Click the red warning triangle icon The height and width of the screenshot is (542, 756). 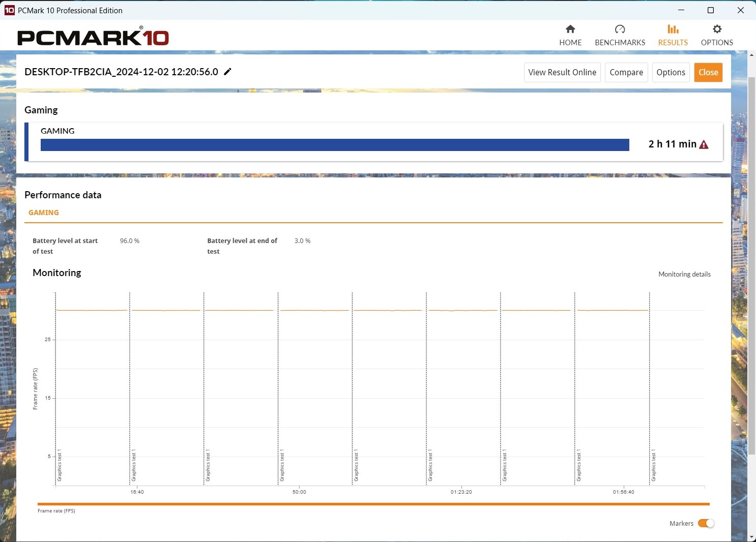(704, 145)
